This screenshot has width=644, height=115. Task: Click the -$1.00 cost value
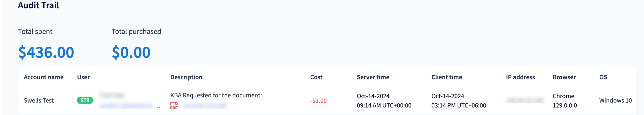point(318,101)
